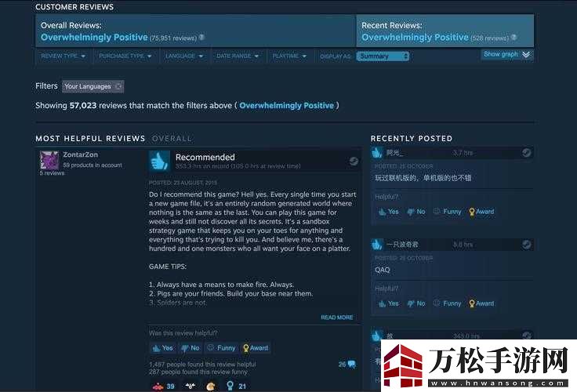Open the thumbs-up icon of the QAQ review

click(377, 244)
